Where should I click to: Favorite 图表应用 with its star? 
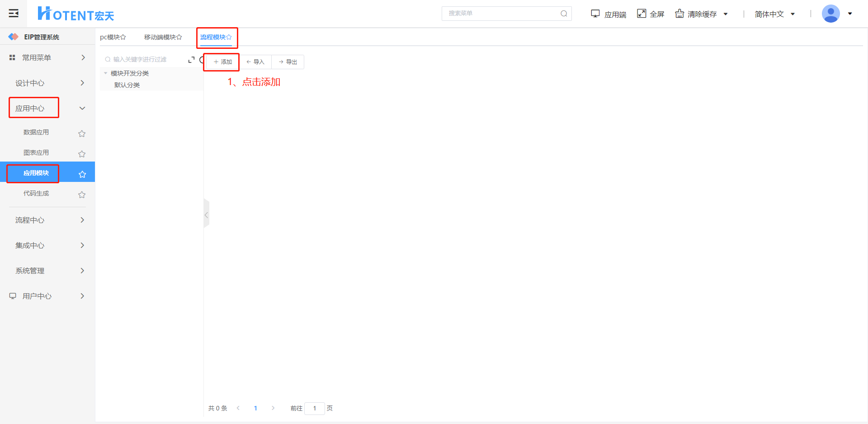point(82,154)
